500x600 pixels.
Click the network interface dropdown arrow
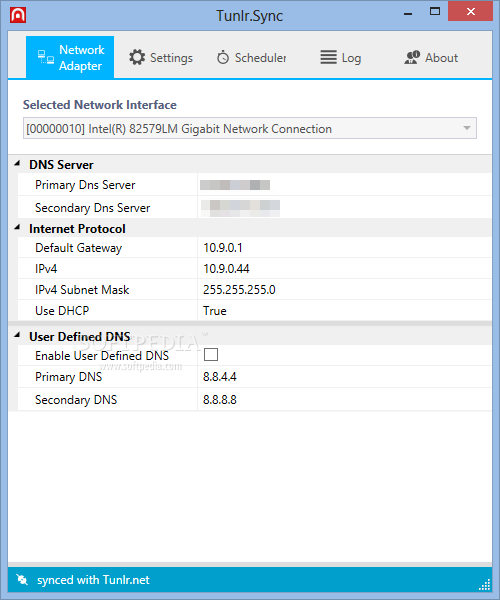pyautogui.click(x=467, y=128)
